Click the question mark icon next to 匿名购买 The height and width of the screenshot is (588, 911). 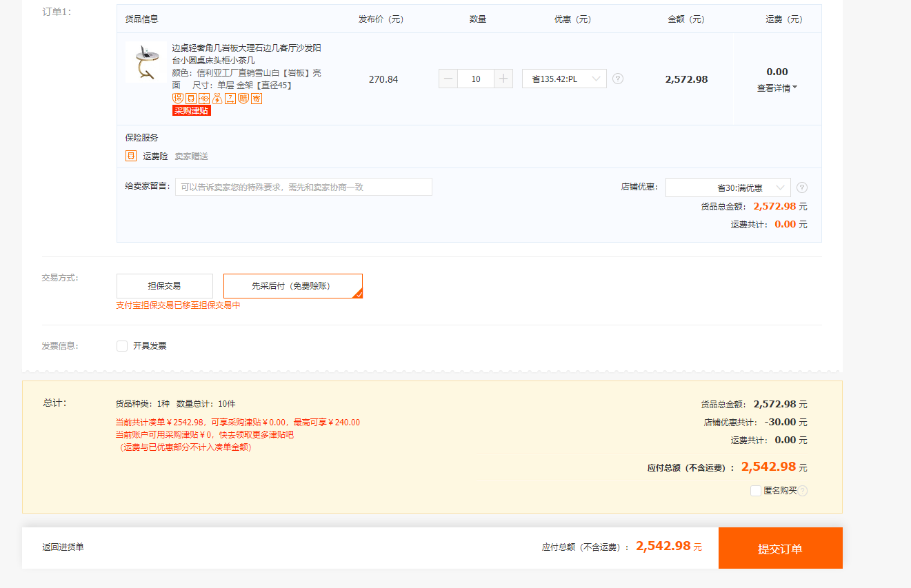pyautogui.click(x=803, y=491)
